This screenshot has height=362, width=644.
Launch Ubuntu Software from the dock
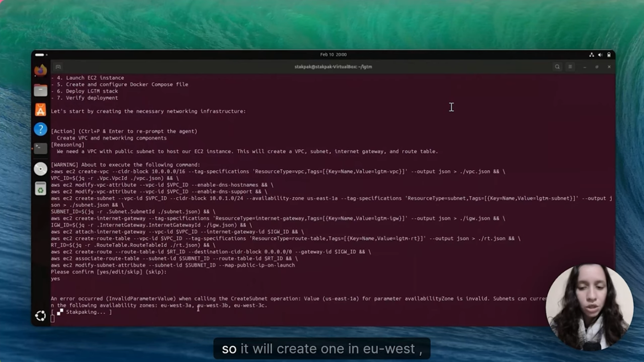point(40,110)
